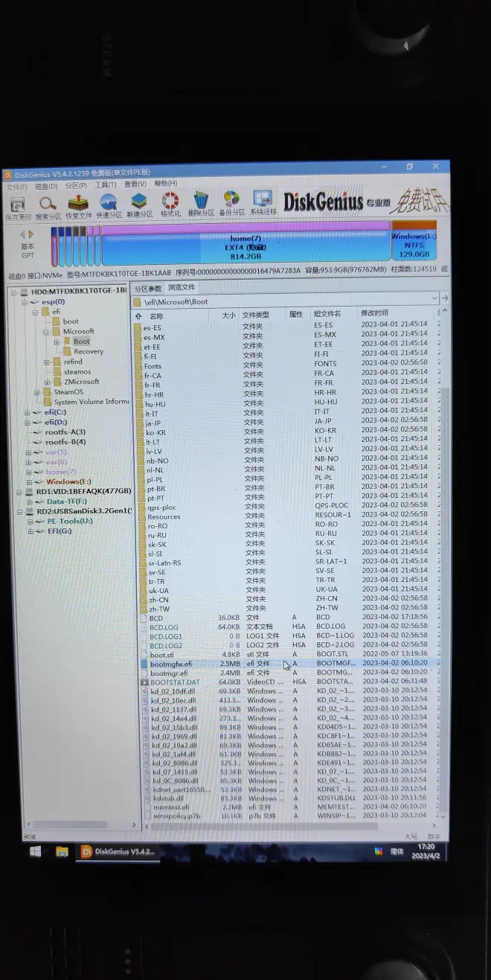The height and width of the screenshot is (980, 491).
Task: Open File Explorer from the taskbar
Action: tap(62, 851)
